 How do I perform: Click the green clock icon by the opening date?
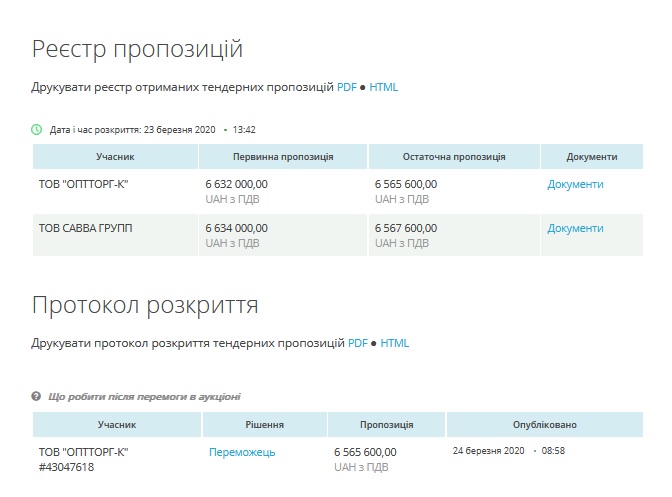pyautogui.click(x=37, y=129)
